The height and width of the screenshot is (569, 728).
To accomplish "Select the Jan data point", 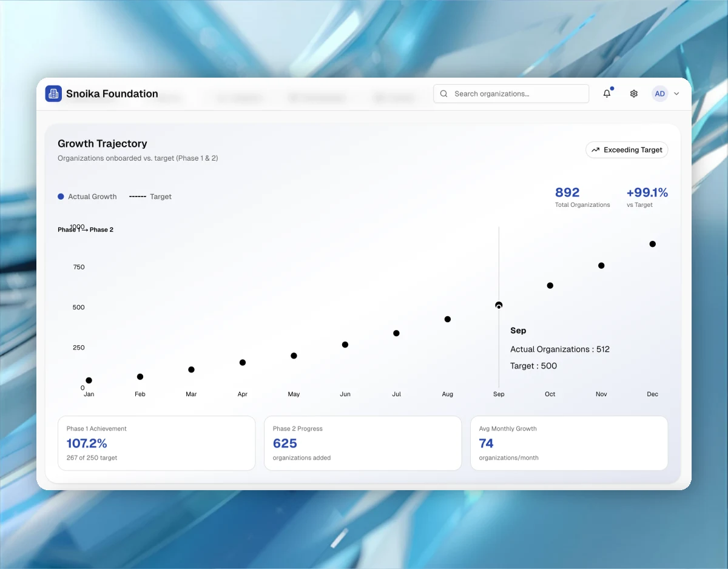I will [89, 380].
